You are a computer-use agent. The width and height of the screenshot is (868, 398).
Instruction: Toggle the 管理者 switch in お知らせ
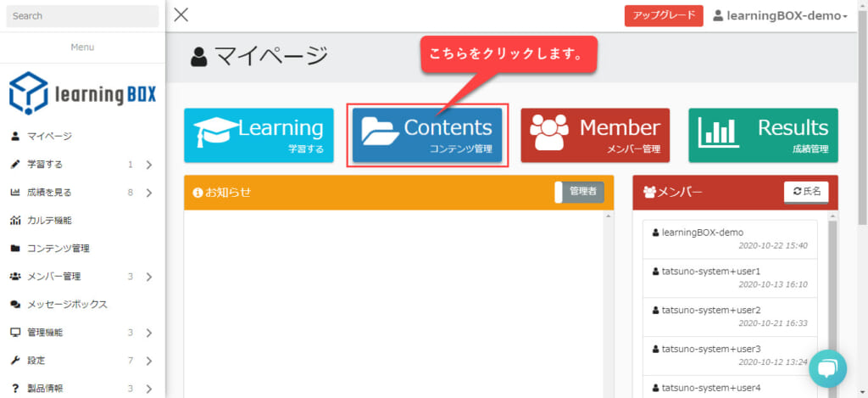point(580,192)
